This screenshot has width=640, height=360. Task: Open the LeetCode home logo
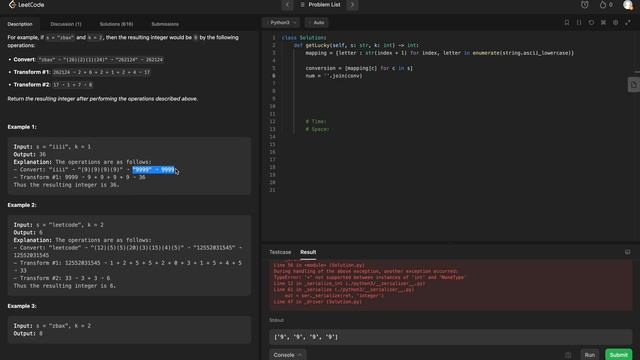[27, 5]
